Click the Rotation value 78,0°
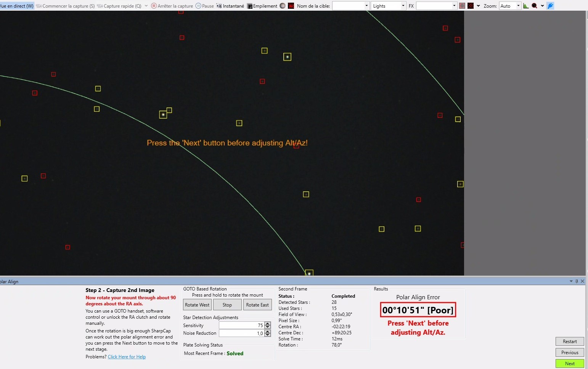Screen dimensions: 588x369 [337, 345]
